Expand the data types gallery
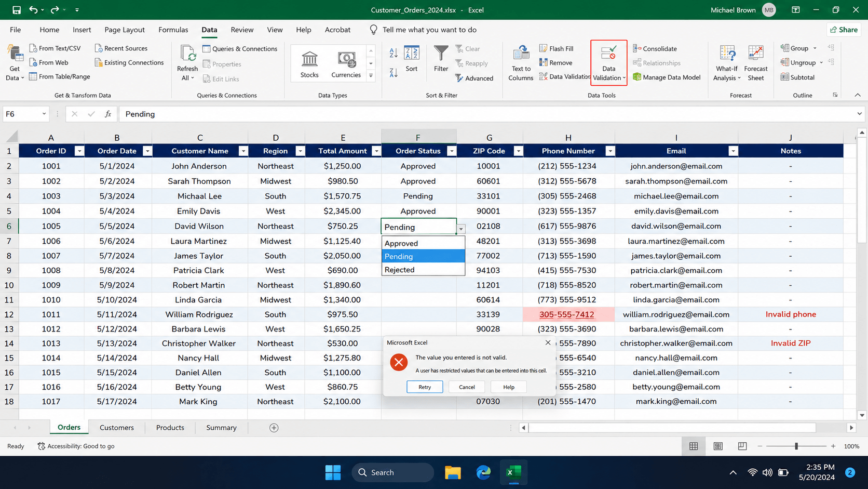868x489 pixels. click(371, 76)
